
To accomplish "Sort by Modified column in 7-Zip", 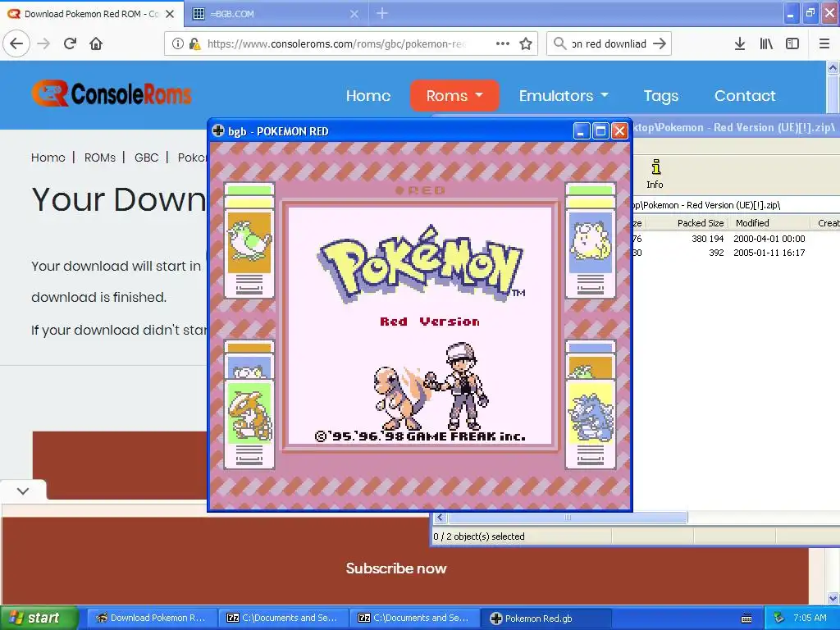I will (752, 223).
